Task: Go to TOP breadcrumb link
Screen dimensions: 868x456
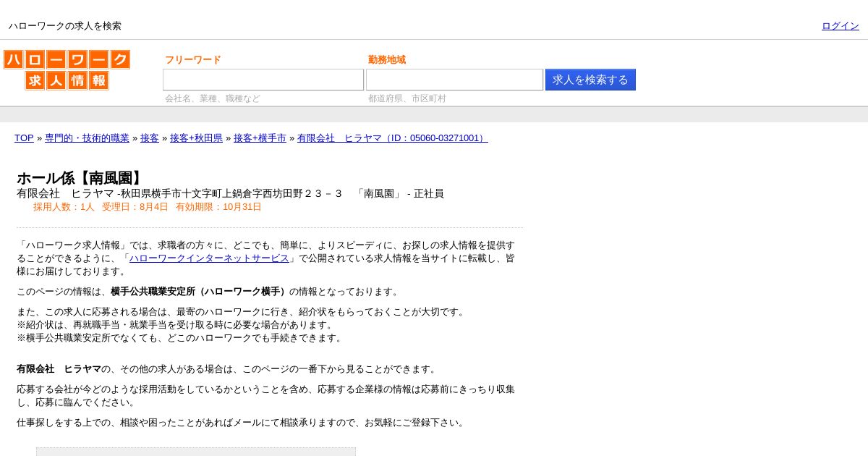Action: tap(24, 138)
